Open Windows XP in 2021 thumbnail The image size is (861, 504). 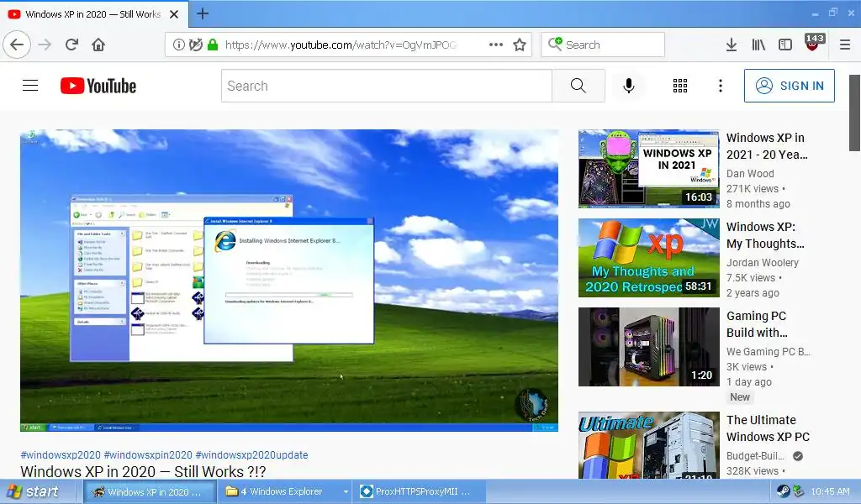tap(648, 169)
